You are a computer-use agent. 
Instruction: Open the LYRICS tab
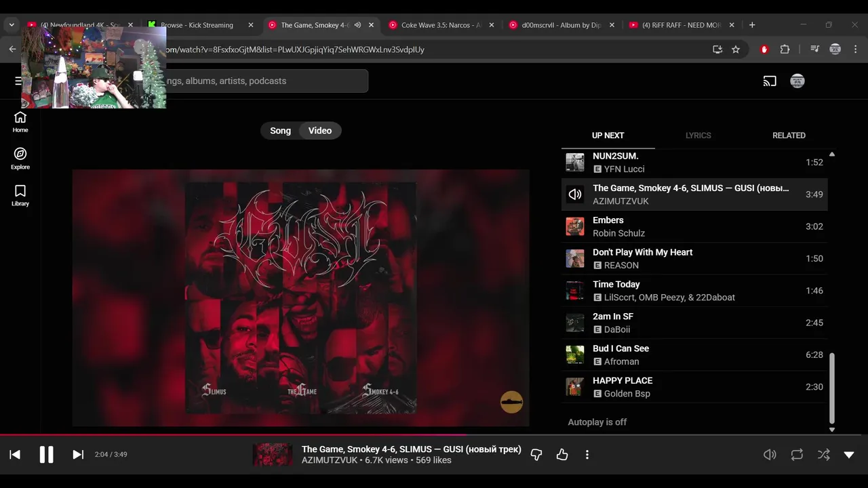[698, 136]
